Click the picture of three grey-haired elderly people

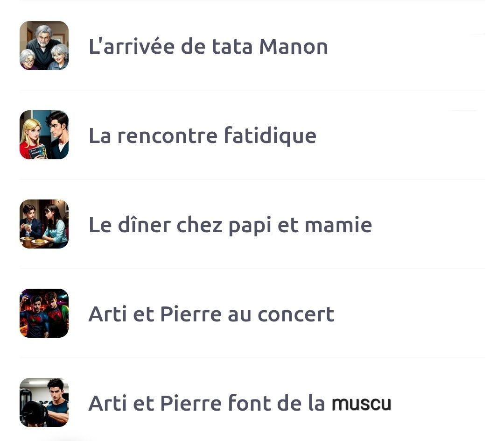point(44,46)
